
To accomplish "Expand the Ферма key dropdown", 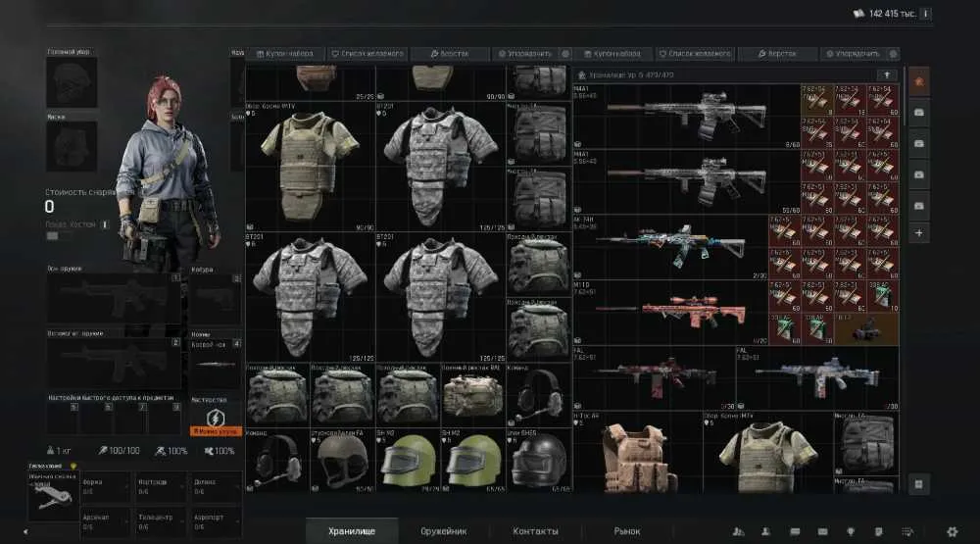I will tap(106, 486).
